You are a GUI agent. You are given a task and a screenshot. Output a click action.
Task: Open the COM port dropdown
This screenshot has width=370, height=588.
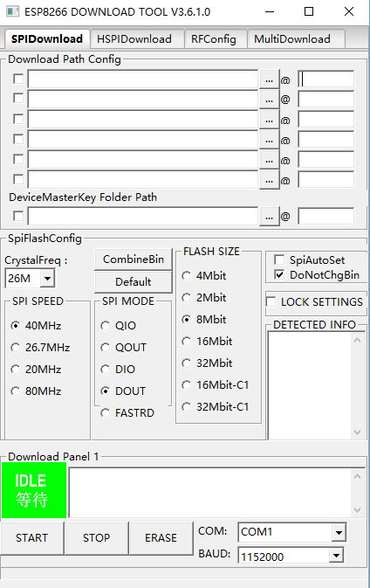[x=339, y=532]
